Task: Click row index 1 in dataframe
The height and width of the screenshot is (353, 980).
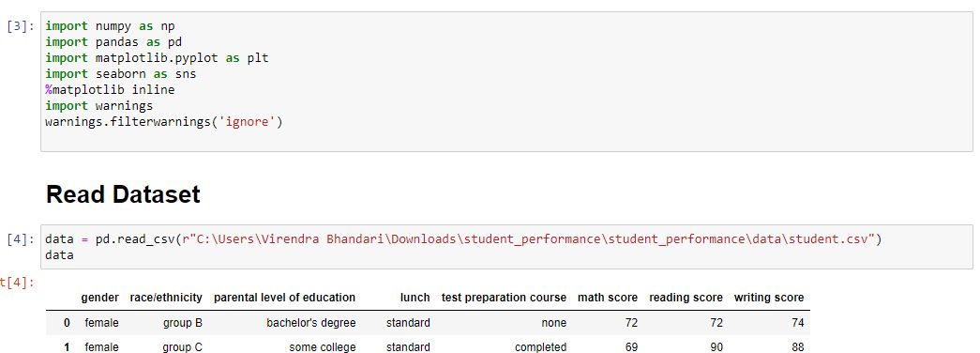Action: 67,346
